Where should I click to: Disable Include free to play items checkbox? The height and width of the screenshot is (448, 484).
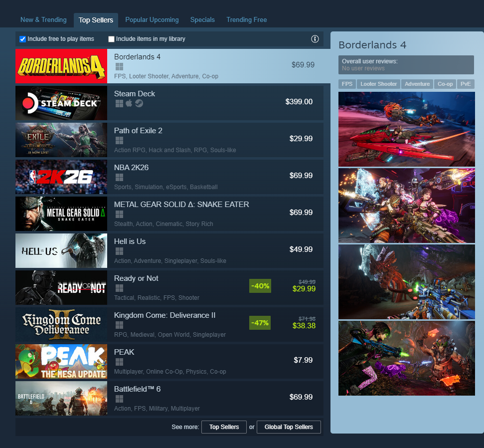pyautogui.click(x=22, y=39)
